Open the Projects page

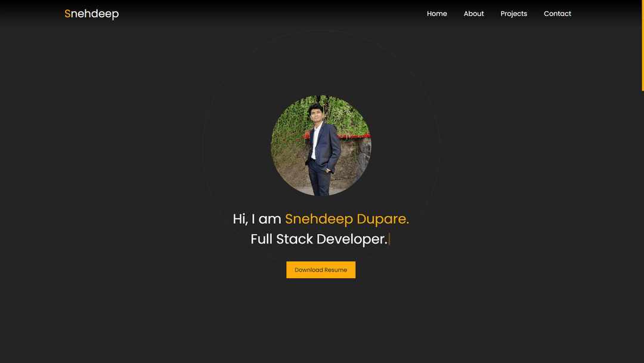tap(513, 13)
